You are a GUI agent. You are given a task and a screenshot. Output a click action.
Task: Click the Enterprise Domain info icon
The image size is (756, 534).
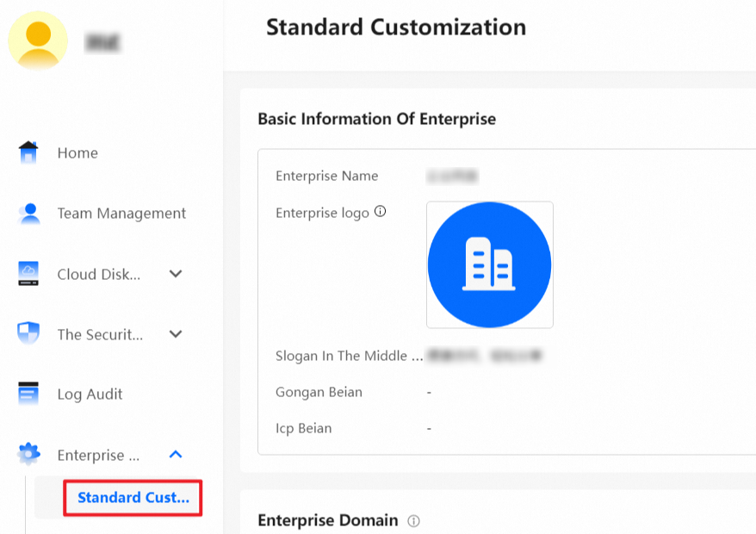[413, 521]
